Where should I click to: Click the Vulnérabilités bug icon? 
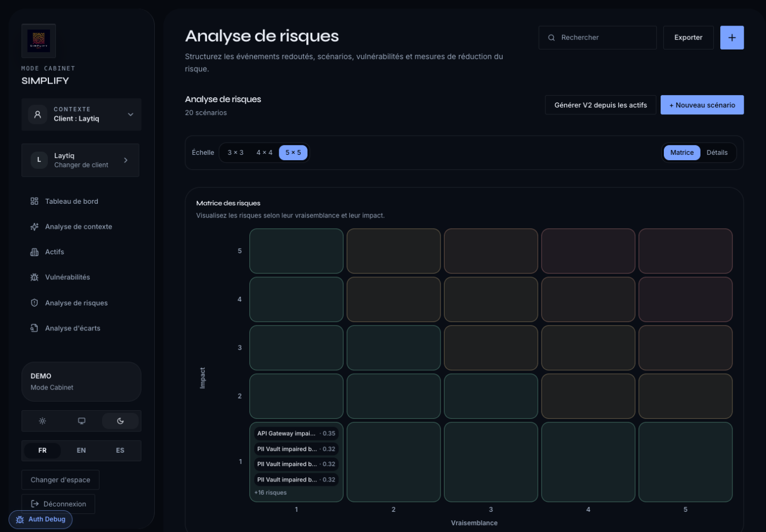[35, 277]
